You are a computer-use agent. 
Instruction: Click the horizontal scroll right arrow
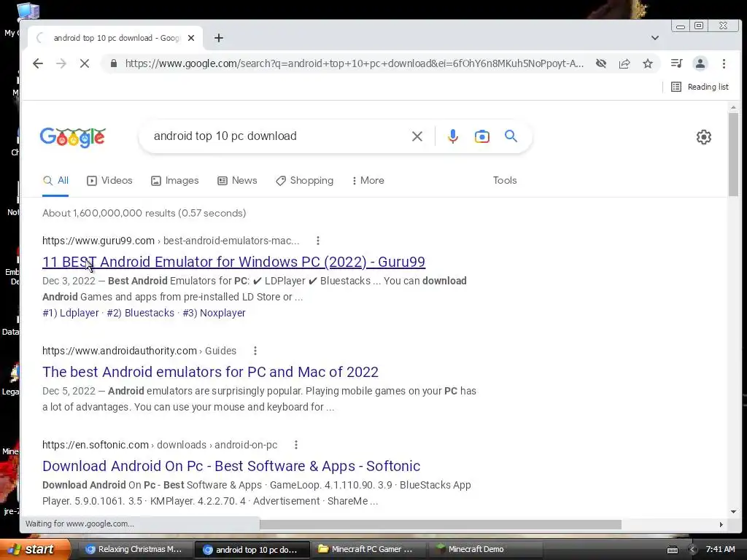pos(721,524)
